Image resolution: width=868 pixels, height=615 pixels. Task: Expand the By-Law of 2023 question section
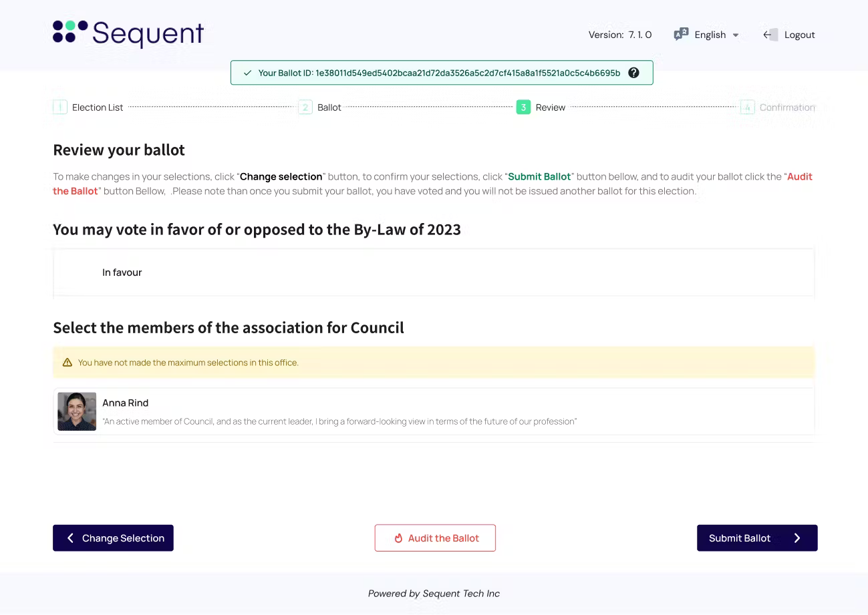click(x=257, y=229)
